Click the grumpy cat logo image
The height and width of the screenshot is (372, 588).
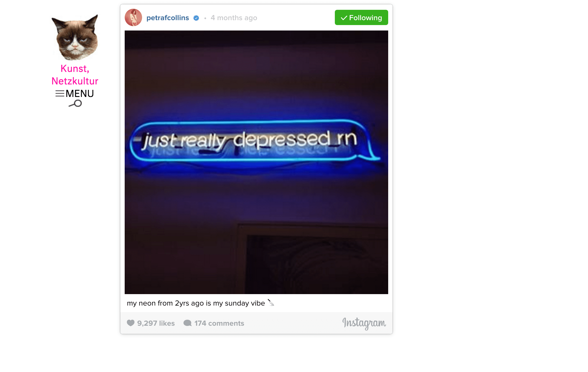75,37
